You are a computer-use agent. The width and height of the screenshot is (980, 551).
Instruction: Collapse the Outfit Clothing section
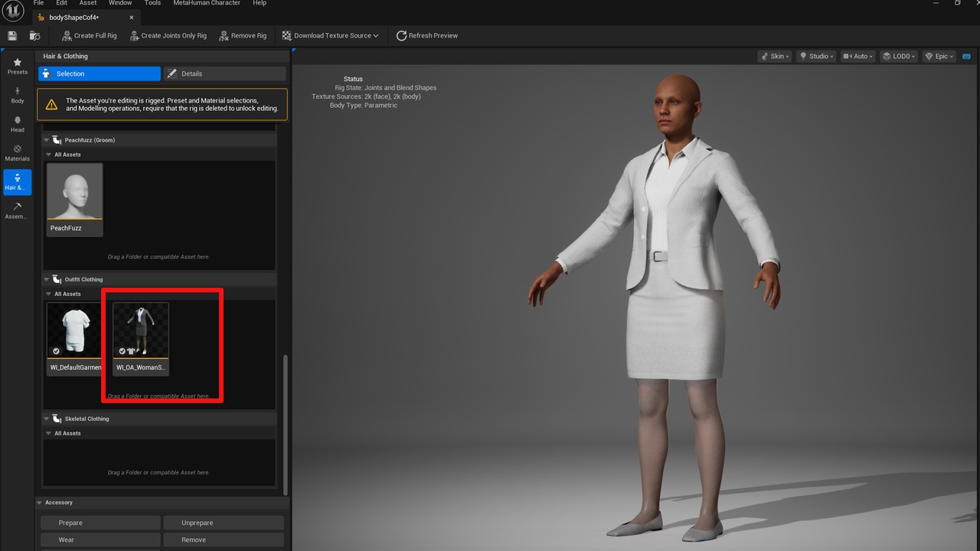[47, 279]
